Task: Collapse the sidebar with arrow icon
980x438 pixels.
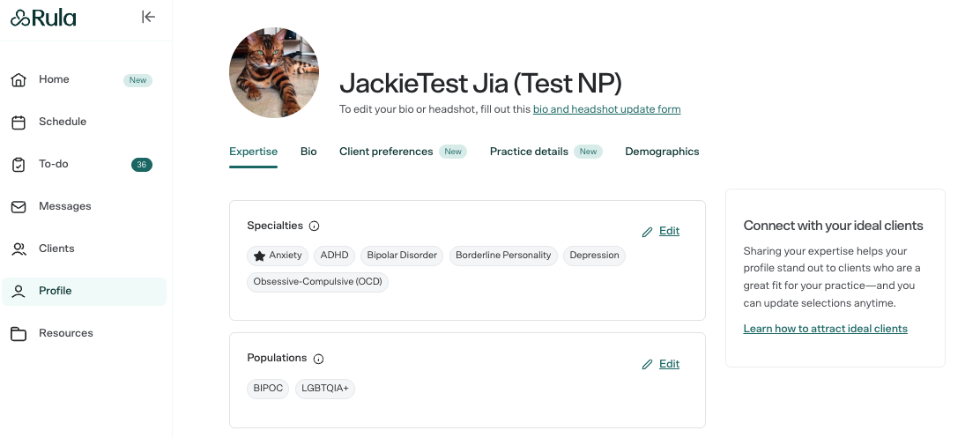Action: point(148,17)
